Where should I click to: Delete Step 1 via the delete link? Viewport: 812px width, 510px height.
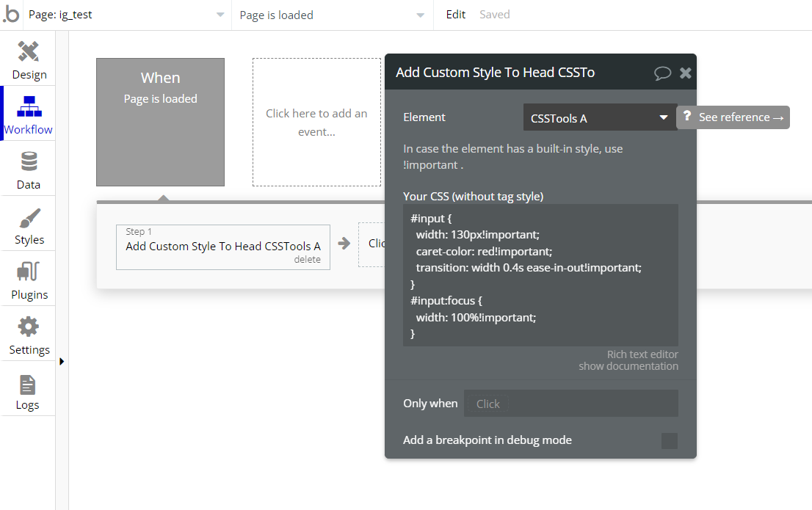coord(308,259)
